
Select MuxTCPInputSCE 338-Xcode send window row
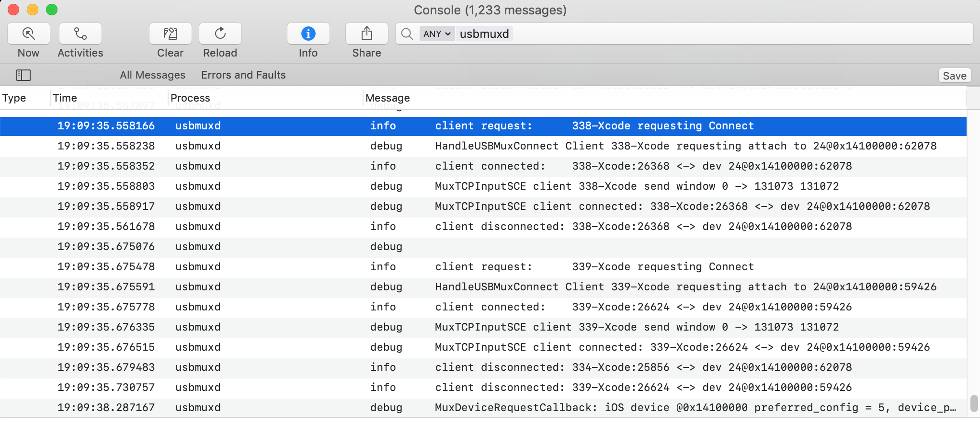[483, 186]
